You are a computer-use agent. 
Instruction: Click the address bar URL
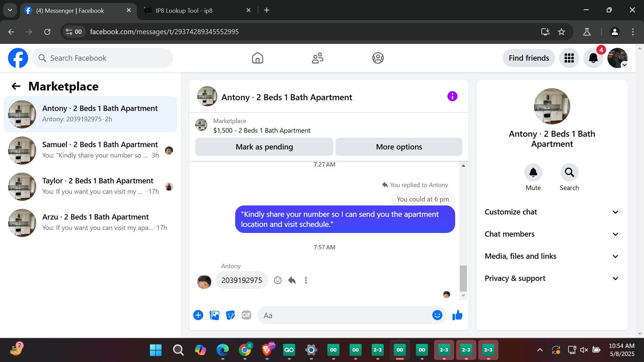pos(164,32)
